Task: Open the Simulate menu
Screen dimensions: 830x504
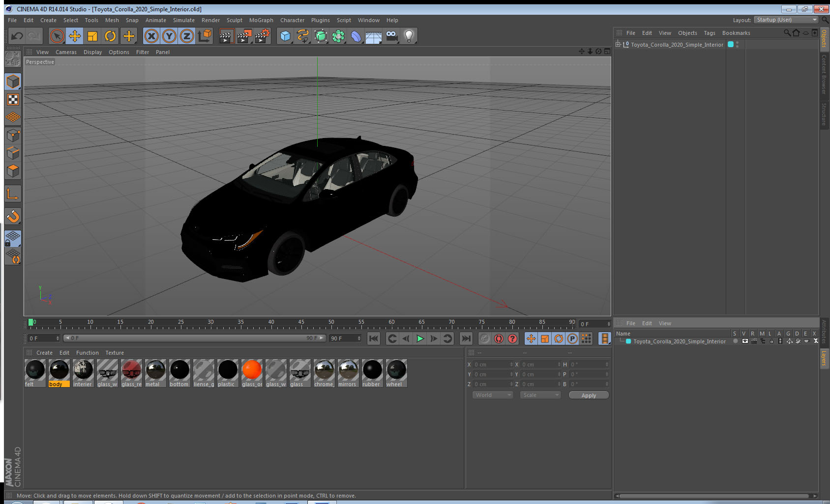Action: point(183,20)
